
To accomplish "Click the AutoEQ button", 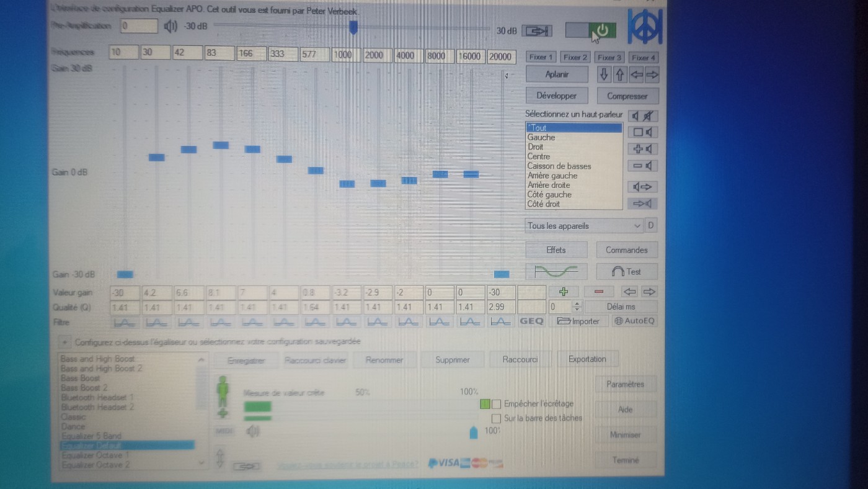I will (634, 321).
